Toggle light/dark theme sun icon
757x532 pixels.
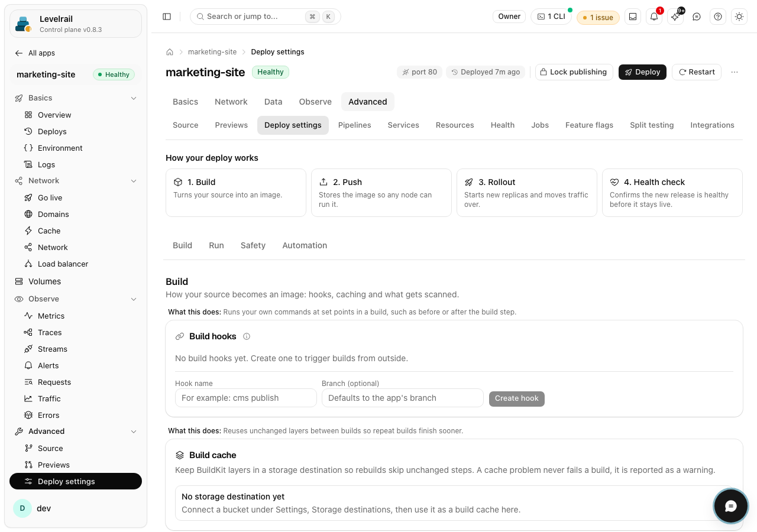coord(739,17)
